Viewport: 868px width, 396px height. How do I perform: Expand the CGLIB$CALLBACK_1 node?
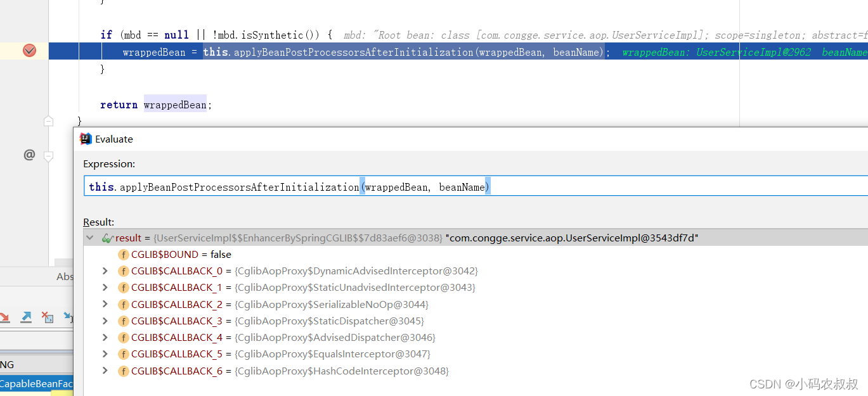[105, 288]
